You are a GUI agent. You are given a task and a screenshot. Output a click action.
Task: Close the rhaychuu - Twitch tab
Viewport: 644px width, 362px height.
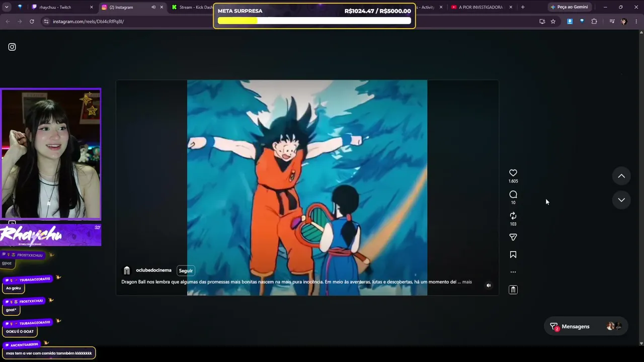click(92, 7)
